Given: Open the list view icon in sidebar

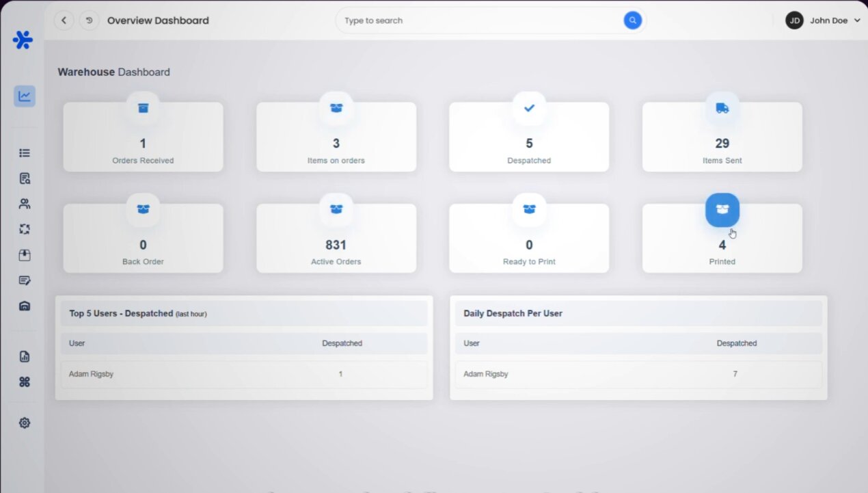Looking at the screenshot, I should click(x=25, y=153).
